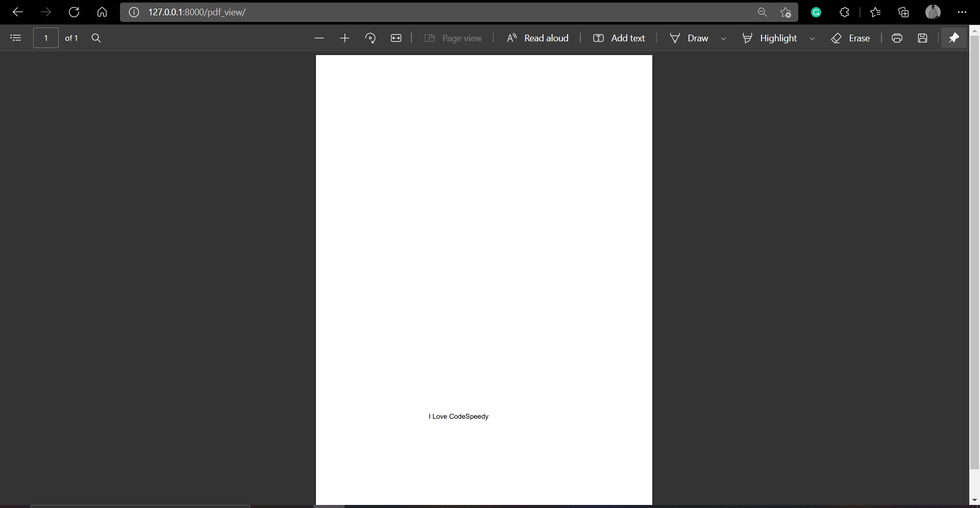Rotate the PDF page

(371, 38)
